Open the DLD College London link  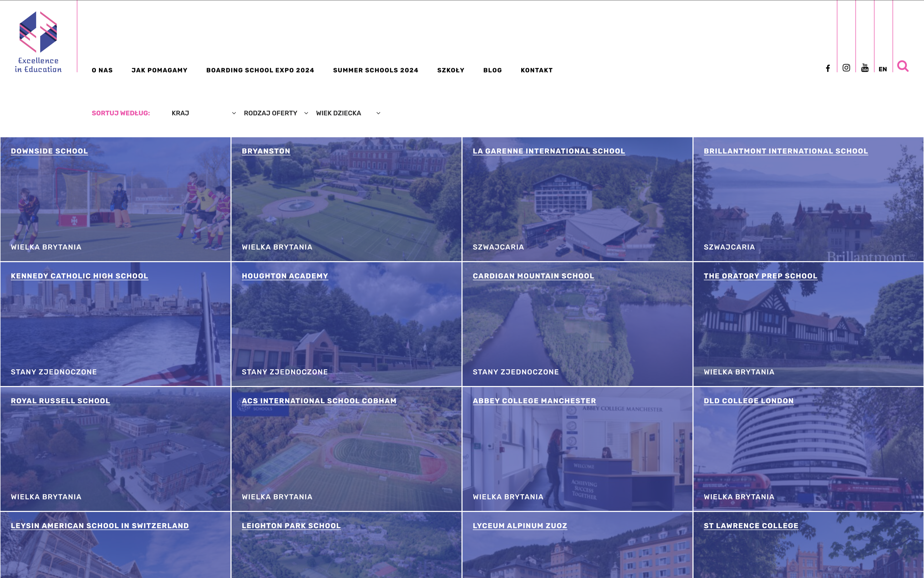point(749,401)
